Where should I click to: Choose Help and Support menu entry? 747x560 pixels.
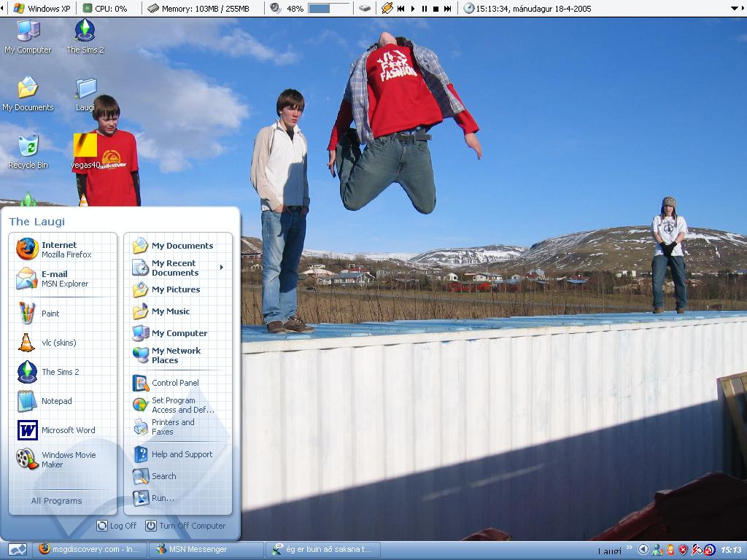pyautogui.click(x=181, y=454)
